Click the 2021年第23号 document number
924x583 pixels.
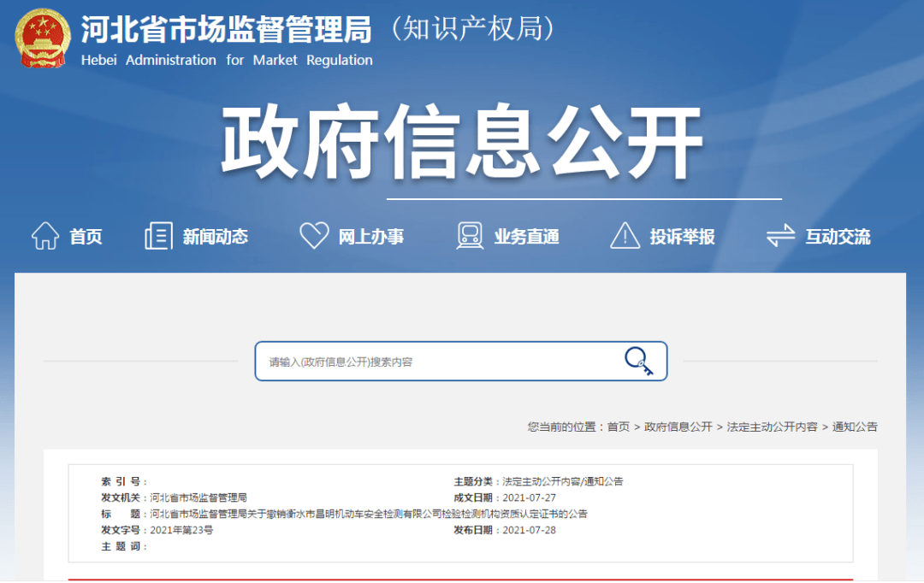[181, 530]
